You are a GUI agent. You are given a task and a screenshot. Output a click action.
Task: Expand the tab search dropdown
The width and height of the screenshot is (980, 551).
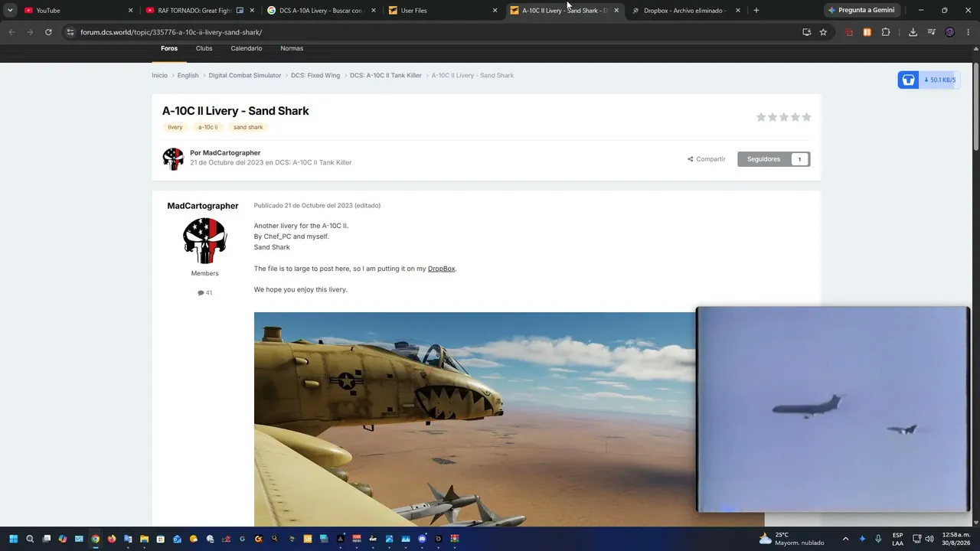(x=10, y=11)
